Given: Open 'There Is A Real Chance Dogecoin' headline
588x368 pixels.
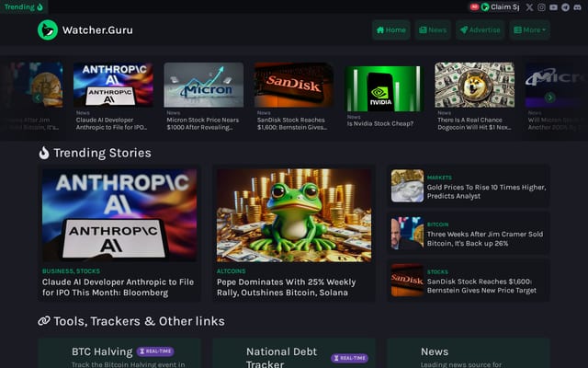Looking at the screenshot, I should [x=474, y=123].
